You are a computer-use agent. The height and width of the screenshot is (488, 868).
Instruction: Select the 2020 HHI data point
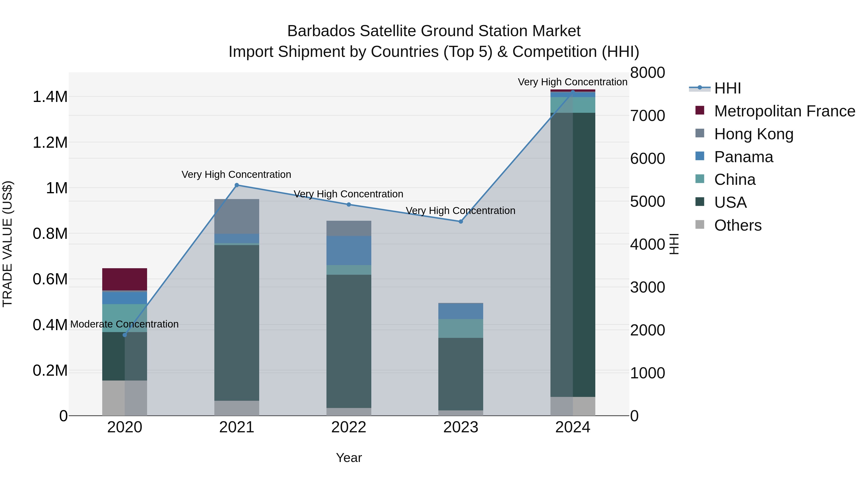click(x=125, y=335)
